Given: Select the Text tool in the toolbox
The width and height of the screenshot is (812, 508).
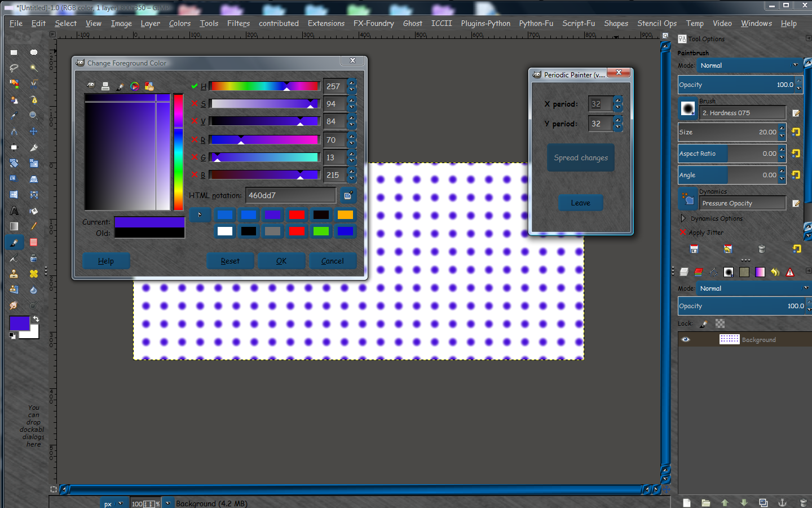Looking at the screenshot, I should click(x=14, y=212).
